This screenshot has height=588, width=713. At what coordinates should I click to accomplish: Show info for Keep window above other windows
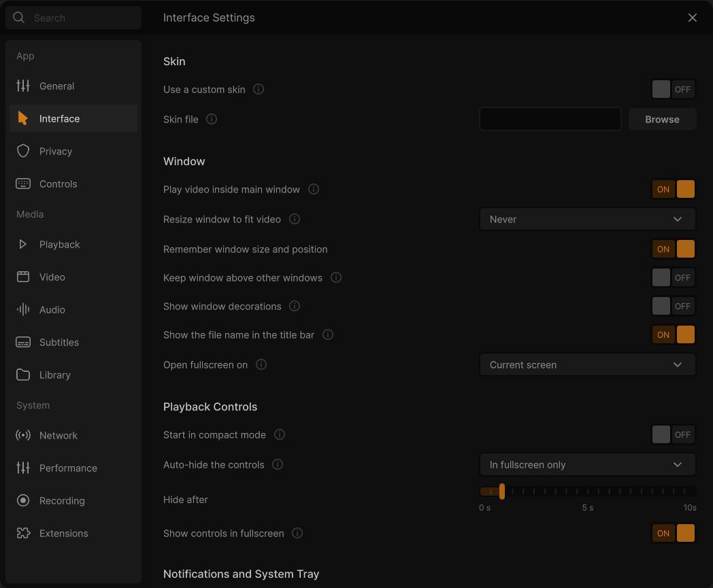pos(336,277)
